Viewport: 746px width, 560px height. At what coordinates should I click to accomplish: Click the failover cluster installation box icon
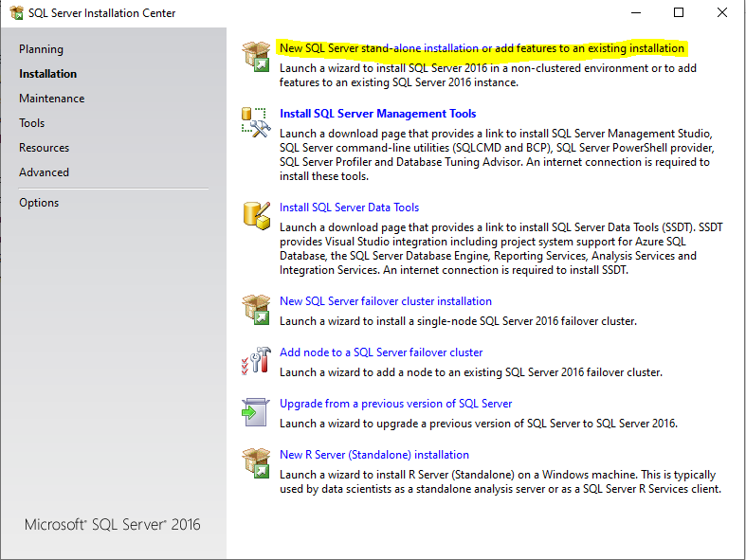click(256, 309)
